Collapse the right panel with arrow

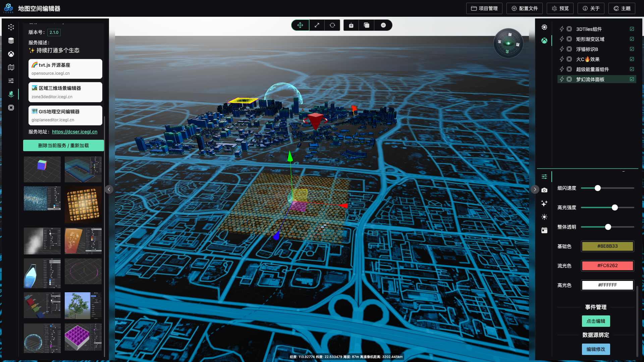coord(535,189)
